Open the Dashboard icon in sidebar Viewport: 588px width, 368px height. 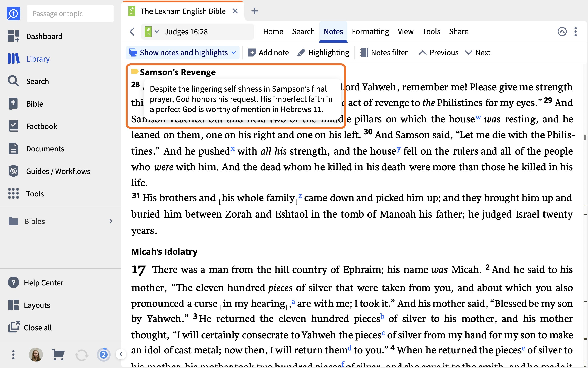[13, 36]
